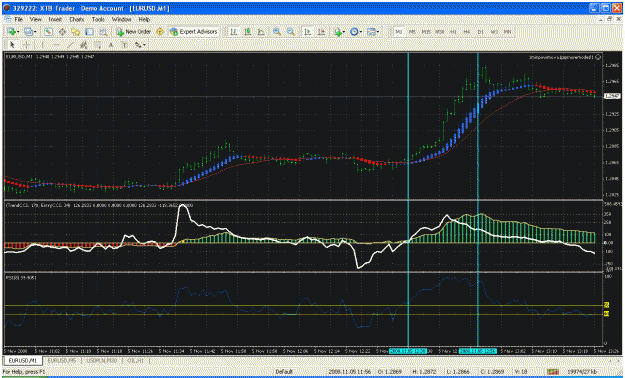Select the Horizontal Line drawing tool
Viewport: 625px width, 378px height.
[56, 45]
